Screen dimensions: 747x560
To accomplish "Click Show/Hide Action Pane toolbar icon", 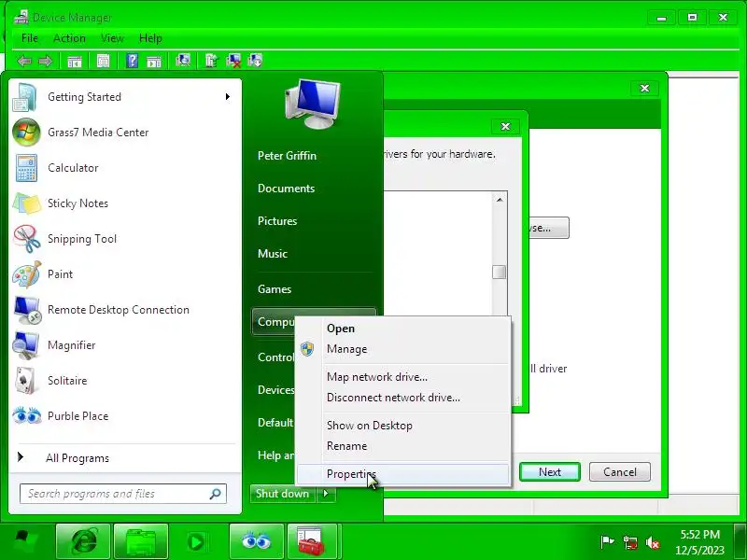I will (154, 61).
